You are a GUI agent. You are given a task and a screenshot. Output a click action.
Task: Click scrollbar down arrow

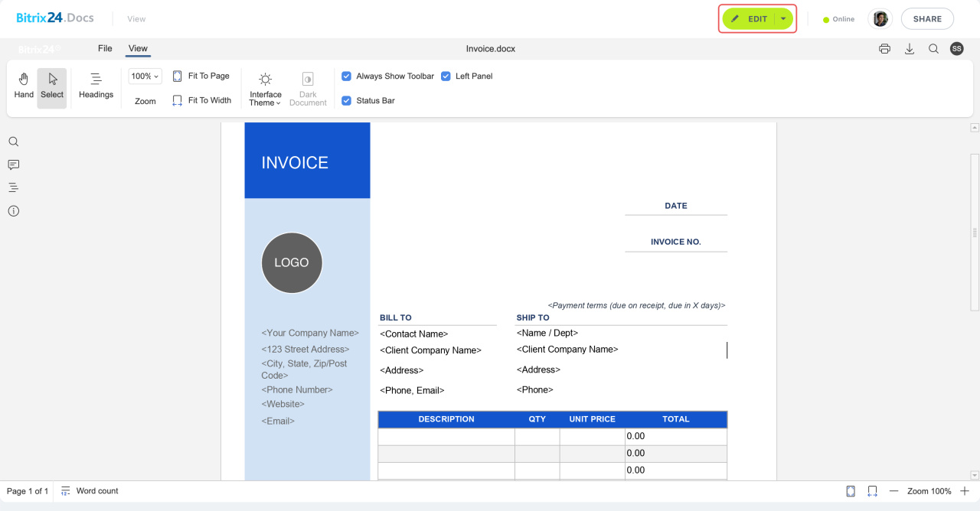[x=975, y=475]
